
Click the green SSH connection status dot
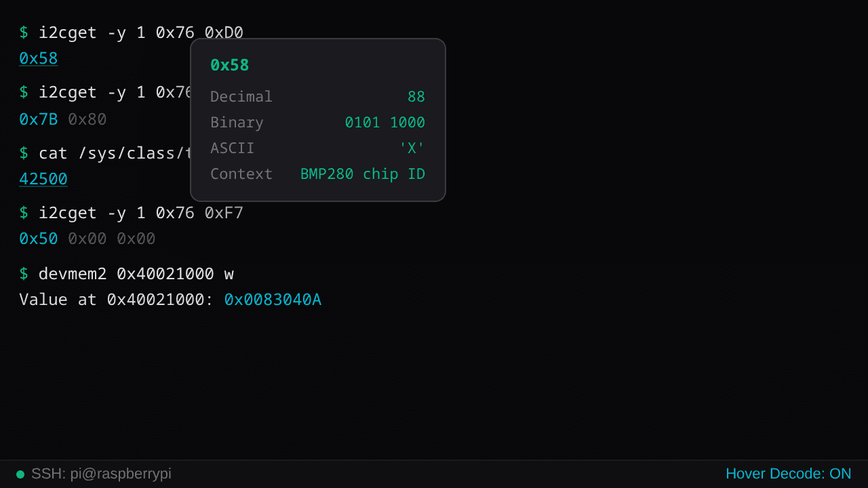pos(20,474)
